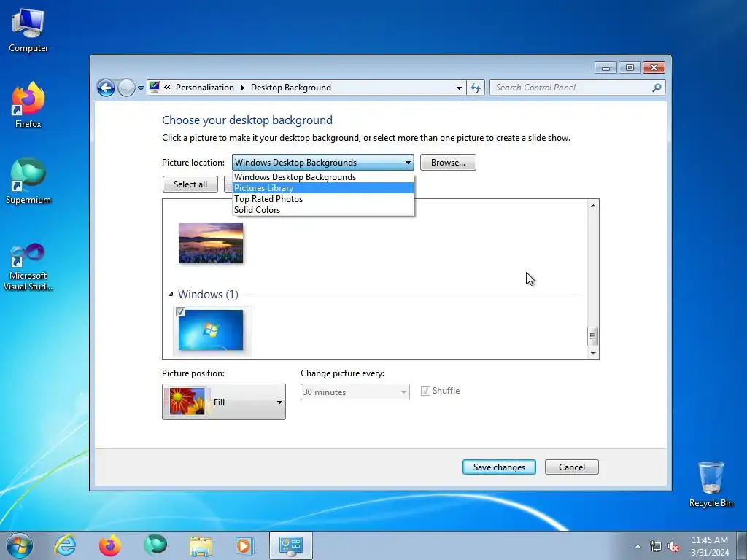Viewport: 747px width, 560px height.
Task: Cancel the desktop background changes
Action: click(x=572, y=467)
